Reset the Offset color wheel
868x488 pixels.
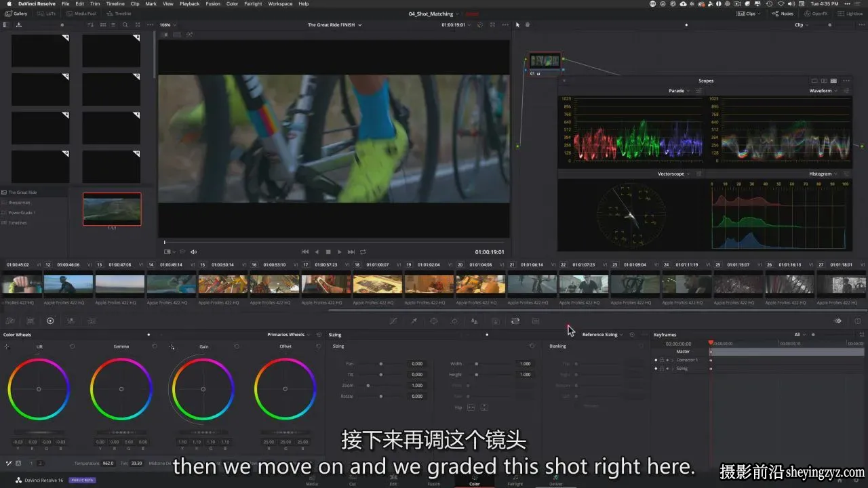[319, 346]
